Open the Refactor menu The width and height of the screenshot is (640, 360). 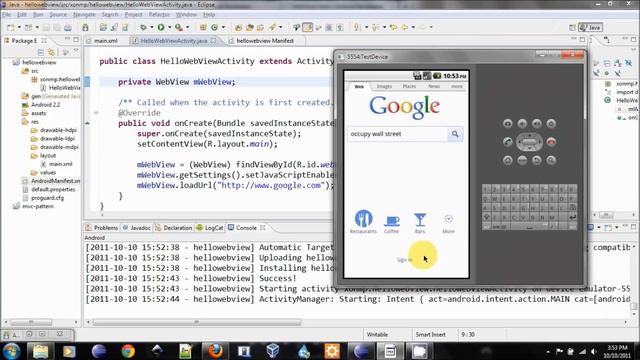[159, 15]
